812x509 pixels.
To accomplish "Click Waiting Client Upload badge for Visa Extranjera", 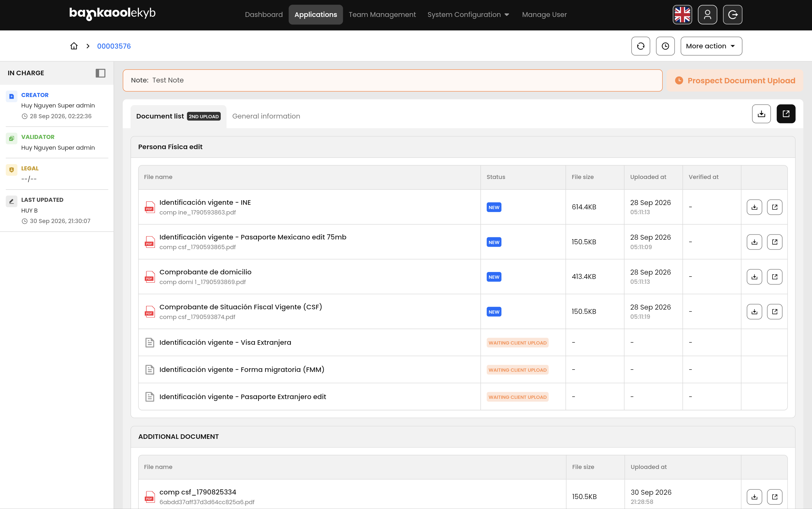I will pos(517,343).
